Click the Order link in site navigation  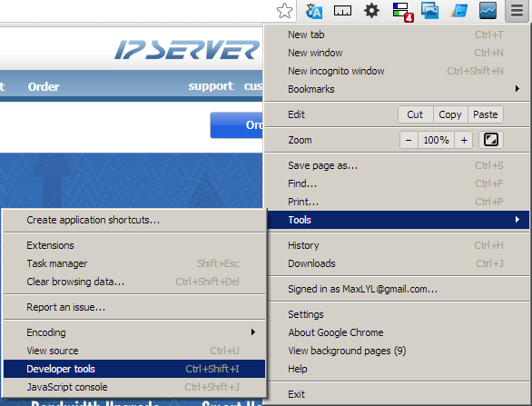point(44,86)
